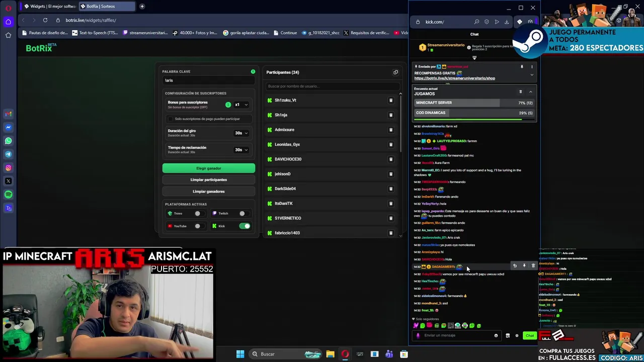Image resolution: width=644 pixels, height=362 pixels.
Task: Click Limpiar participantes button
Action: (209, 180)
